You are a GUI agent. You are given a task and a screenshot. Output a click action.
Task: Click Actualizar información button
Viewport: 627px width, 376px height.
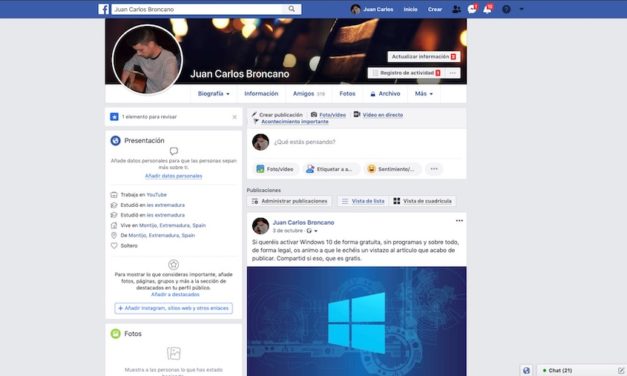(423, 57)
